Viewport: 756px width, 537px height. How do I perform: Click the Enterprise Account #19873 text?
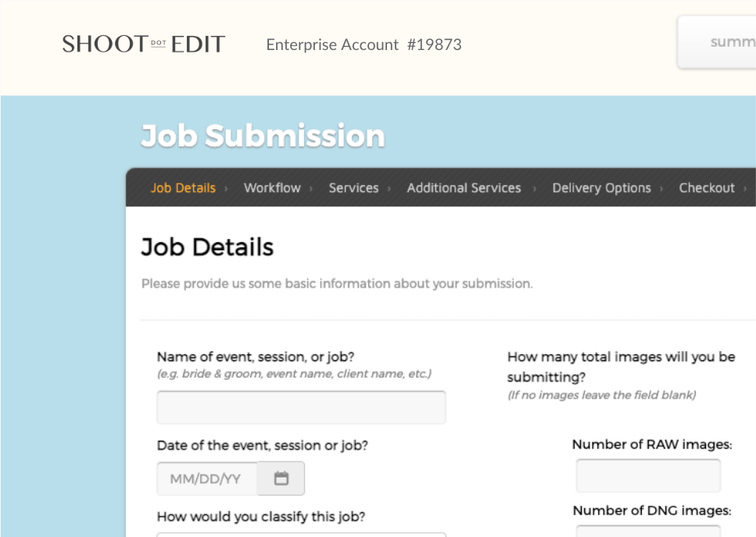364,45
